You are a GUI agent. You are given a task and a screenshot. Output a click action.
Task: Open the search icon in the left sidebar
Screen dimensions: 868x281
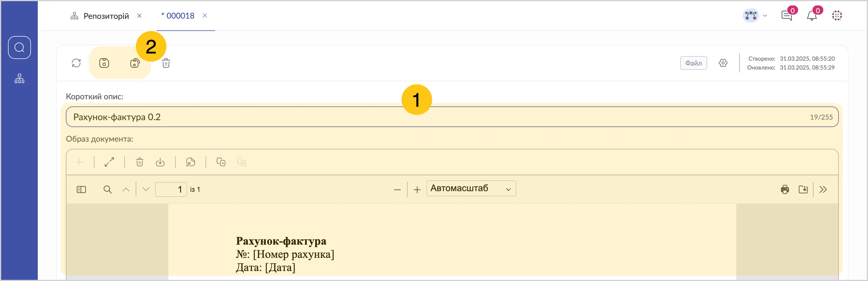coord(19,48)
